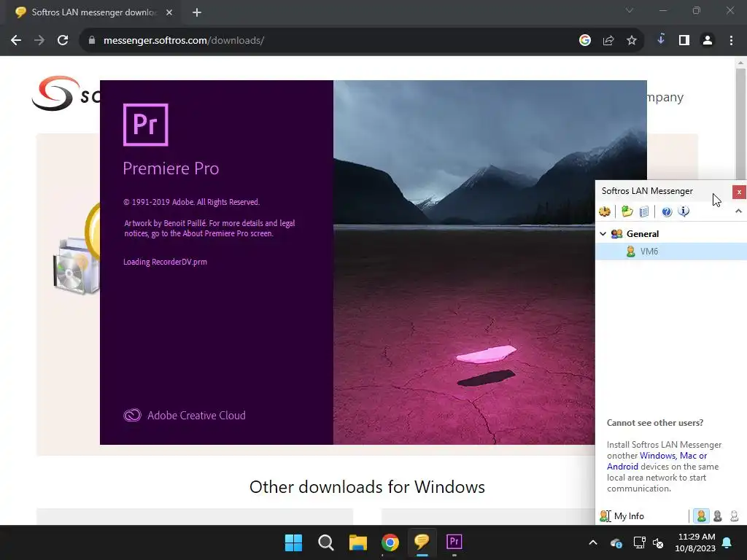Screen dimensions: 747x560
Task: Open the Android download link
Action: click(x=622, y=467)
